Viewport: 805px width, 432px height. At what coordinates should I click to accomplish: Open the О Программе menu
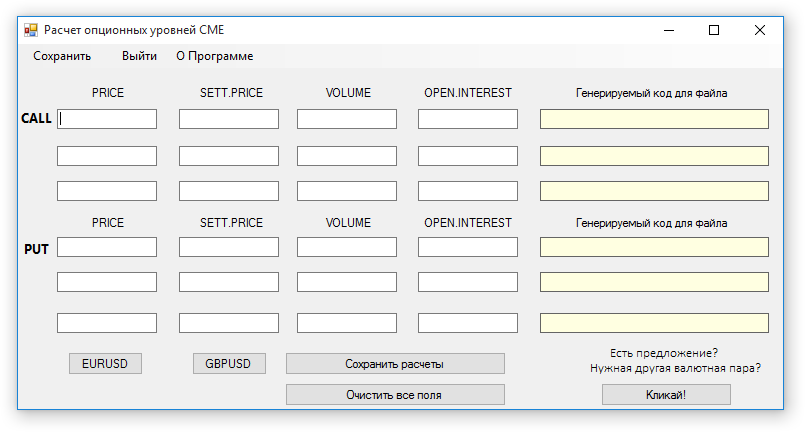click(x=214, y=56)
